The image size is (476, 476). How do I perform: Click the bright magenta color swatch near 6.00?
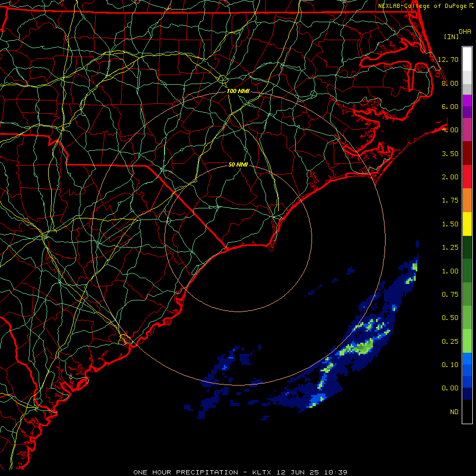tap(467, 100)
